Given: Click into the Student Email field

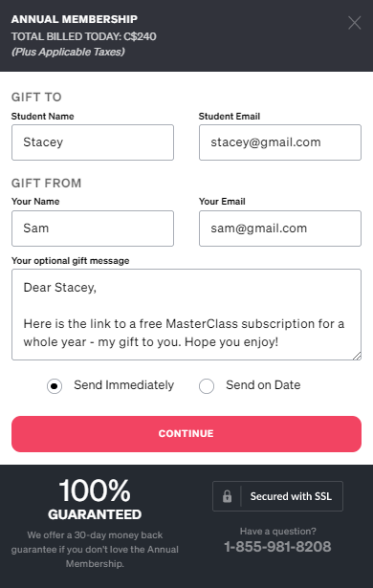Looking at the screenshot, I should (280, 142).
